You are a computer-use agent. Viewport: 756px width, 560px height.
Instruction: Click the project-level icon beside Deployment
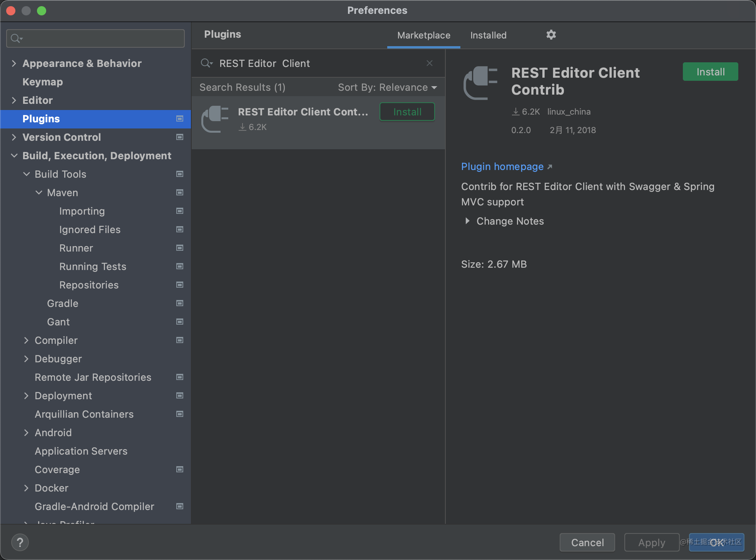(x=179, y=395)
